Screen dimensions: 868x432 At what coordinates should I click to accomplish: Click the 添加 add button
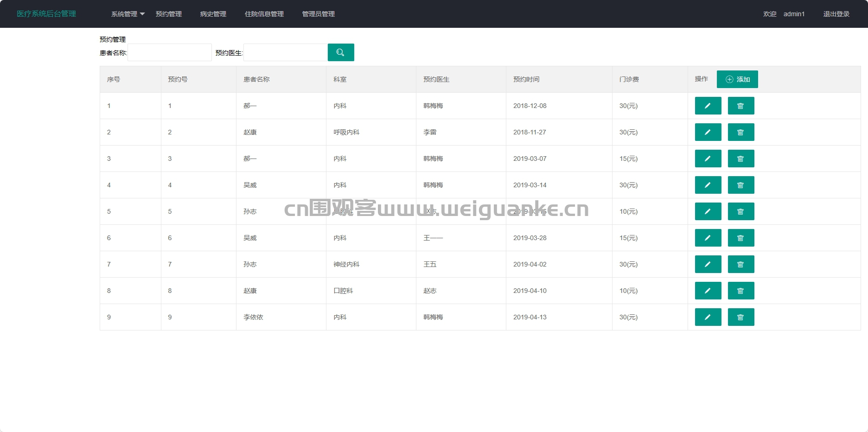pos(737,79)
